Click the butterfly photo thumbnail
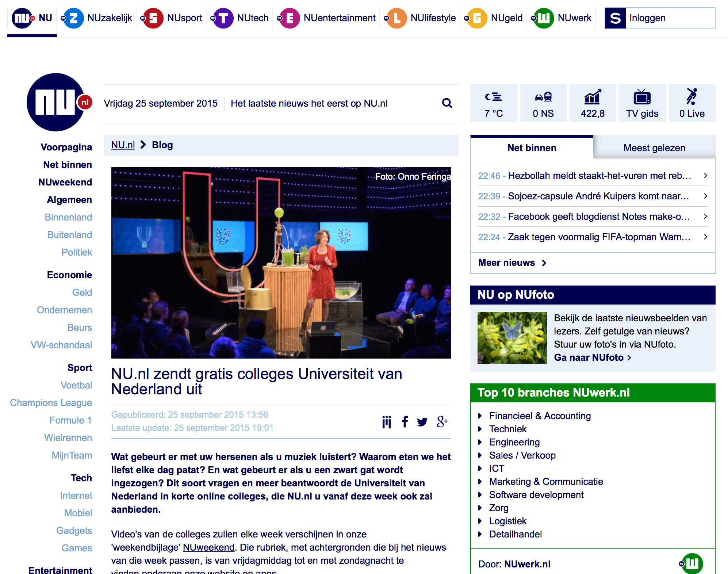 511,337
